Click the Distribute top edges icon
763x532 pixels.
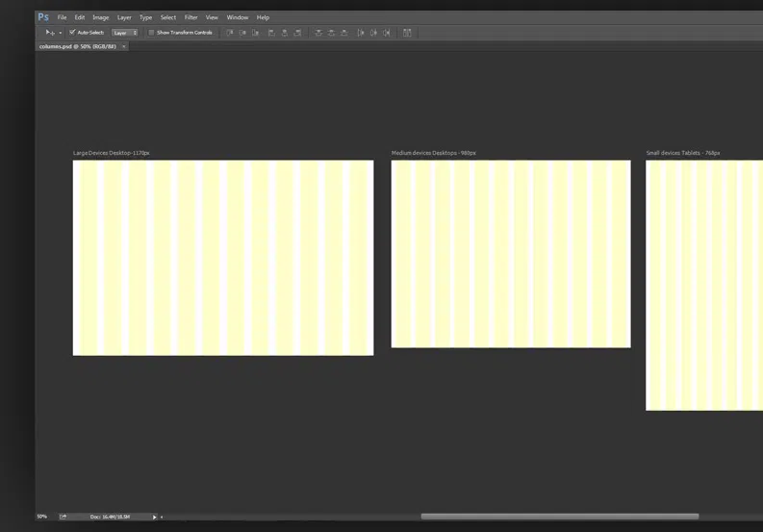(x=318, y=33)
